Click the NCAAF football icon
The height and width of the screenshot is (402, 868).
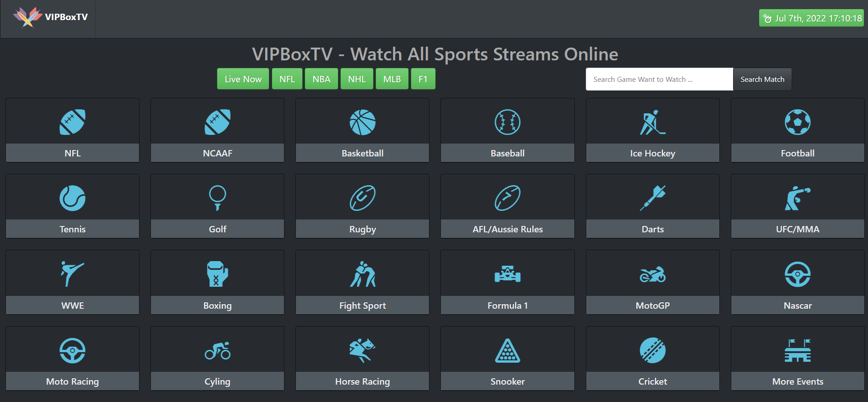tap(217, 122)
